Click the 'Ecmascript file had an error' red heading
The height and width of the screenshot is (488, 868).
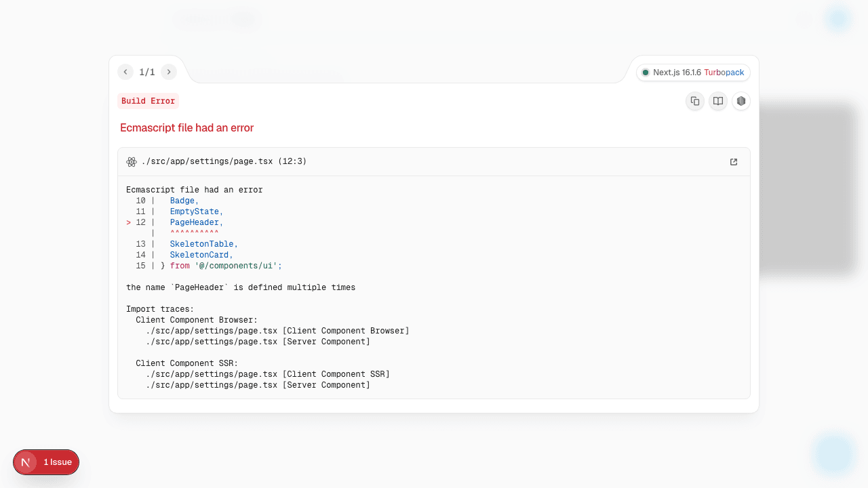click(x=186, y=127)
